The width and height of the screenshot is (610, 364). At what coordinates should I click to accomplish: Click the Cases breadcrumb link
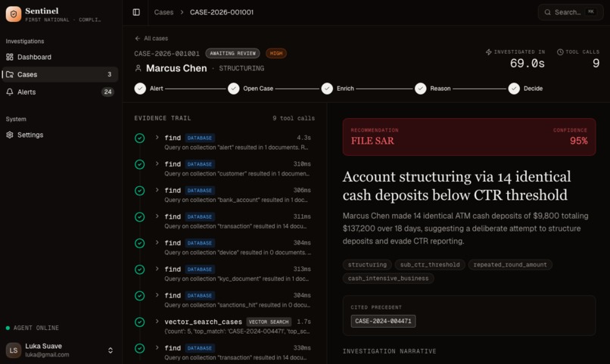click(163, 12)
